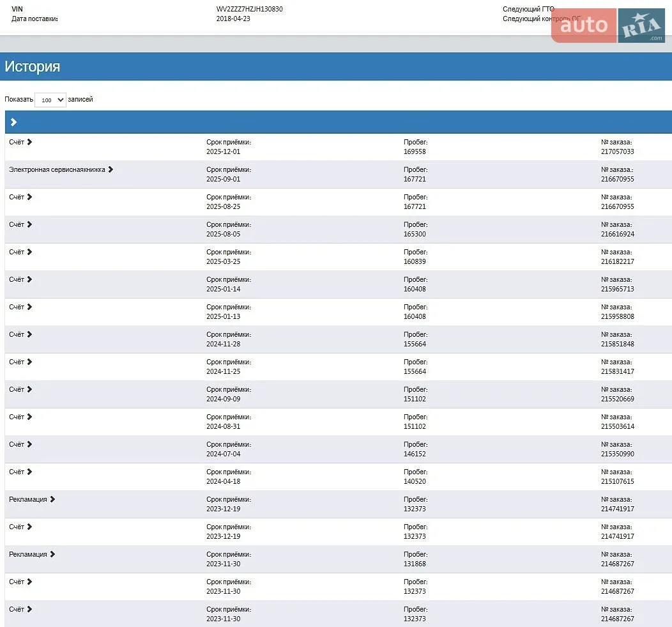Select order number 216616924

tap(618, 234)
